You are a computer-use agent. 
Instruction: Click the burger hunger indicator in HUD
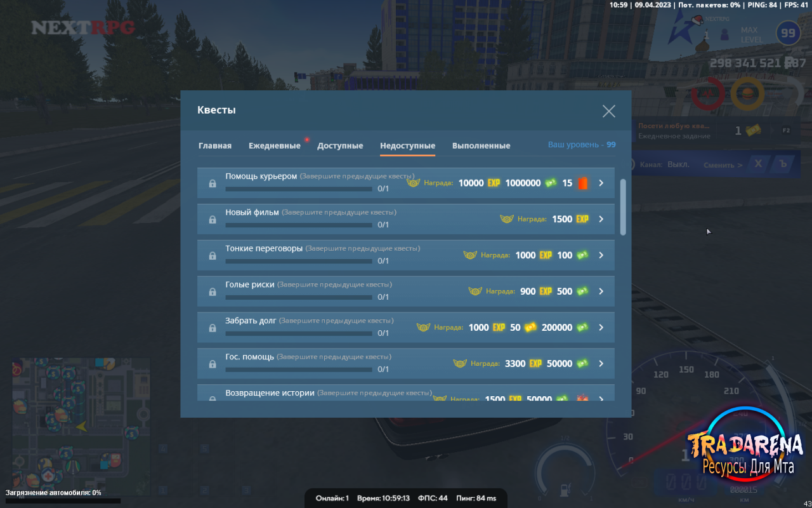click(747, 94)
